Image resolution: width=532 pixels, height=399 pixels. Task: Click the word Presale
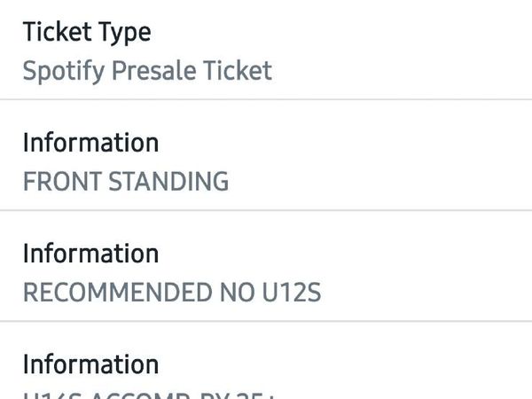point(154,71)
